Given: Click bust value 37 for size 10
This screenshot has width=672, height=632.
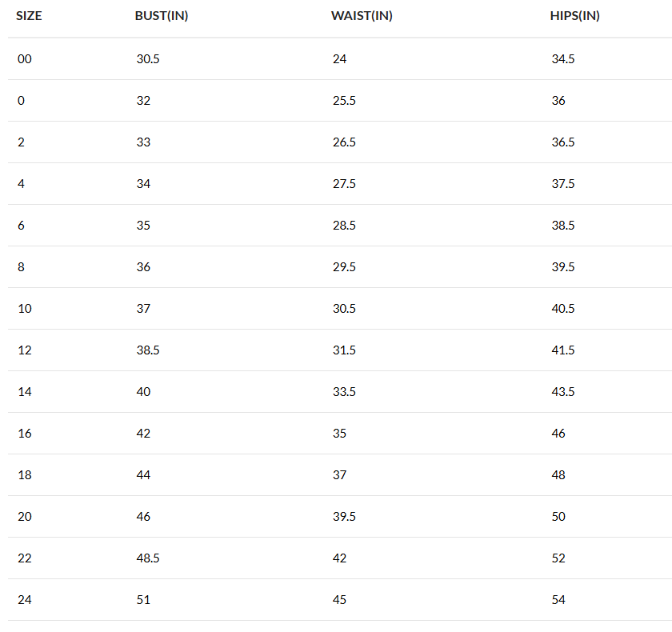Looking at the screenshot, I should [143, 309].
